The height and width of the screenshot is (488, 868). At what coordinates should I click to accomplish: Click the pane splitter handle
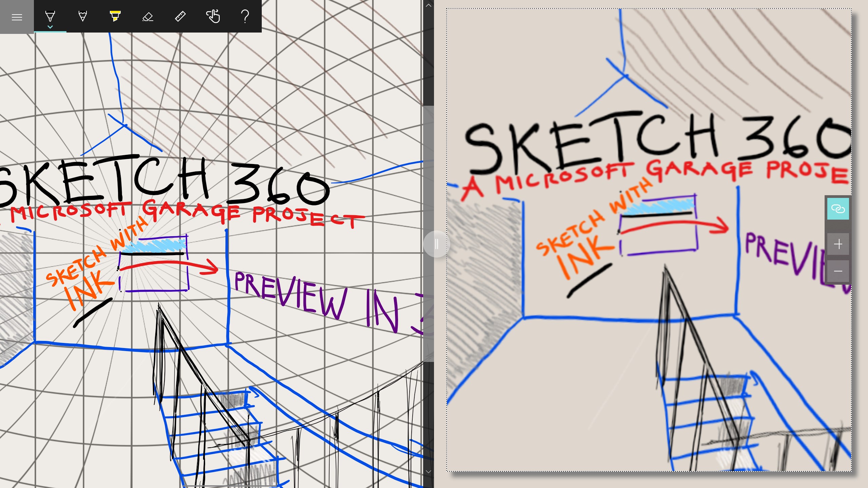coord(436,244)
